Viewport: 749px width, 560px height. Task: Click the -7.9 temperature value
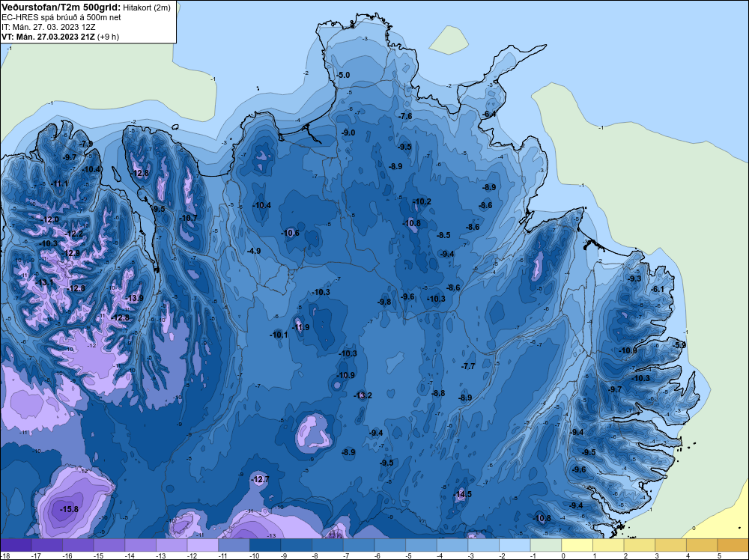86,144
